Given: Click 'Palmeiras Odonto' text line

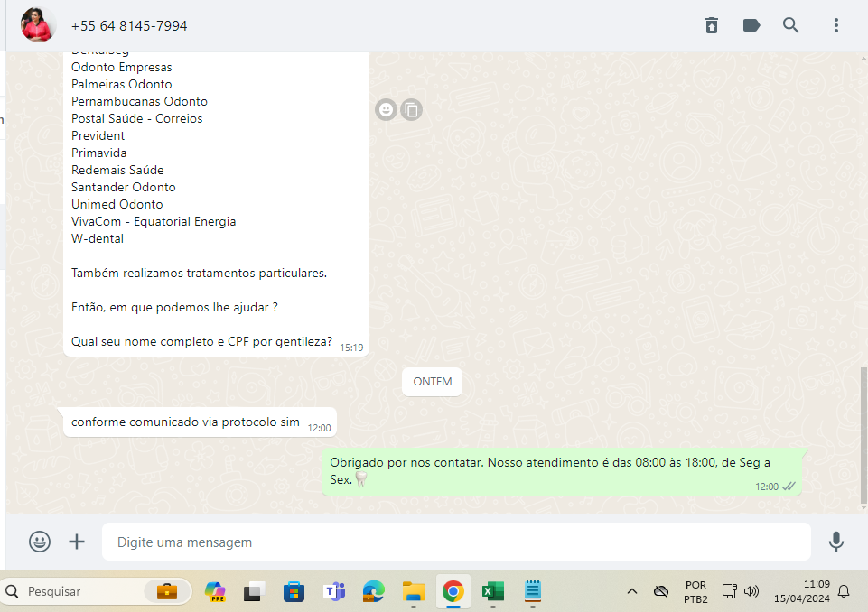Looking at the screenshot, I should (x=122, y=85).
